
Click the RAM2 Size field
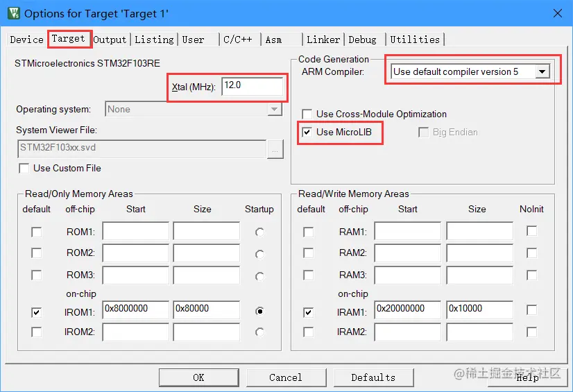pyautogui.click(x=479, y=253)
